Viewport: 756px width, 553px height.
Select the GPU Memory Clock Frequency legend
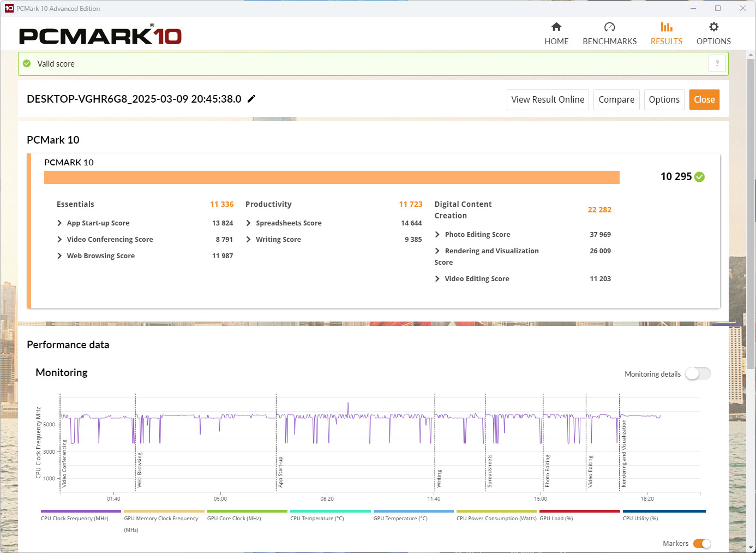click(164, 521)
